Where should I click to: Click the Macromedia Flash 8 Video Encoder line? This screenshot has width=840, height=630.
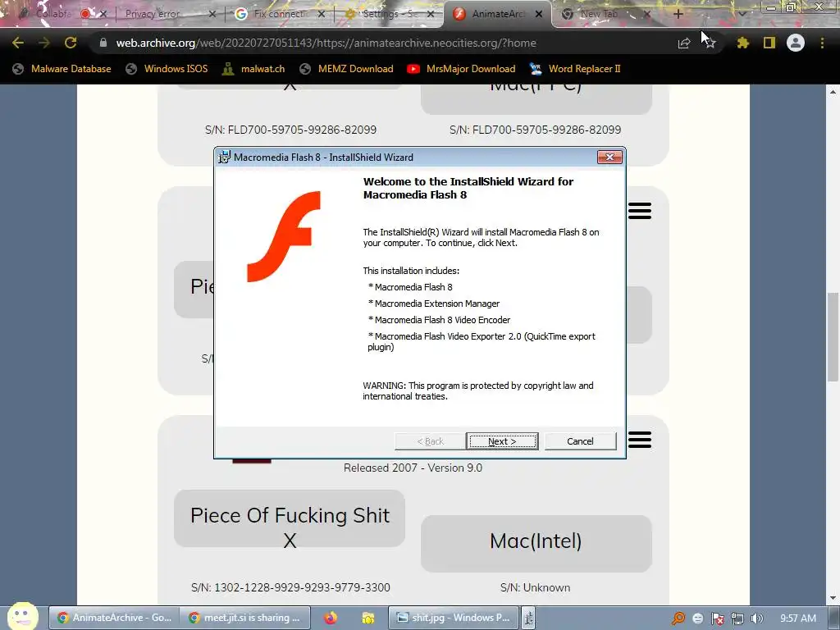[x=440, y=320]
